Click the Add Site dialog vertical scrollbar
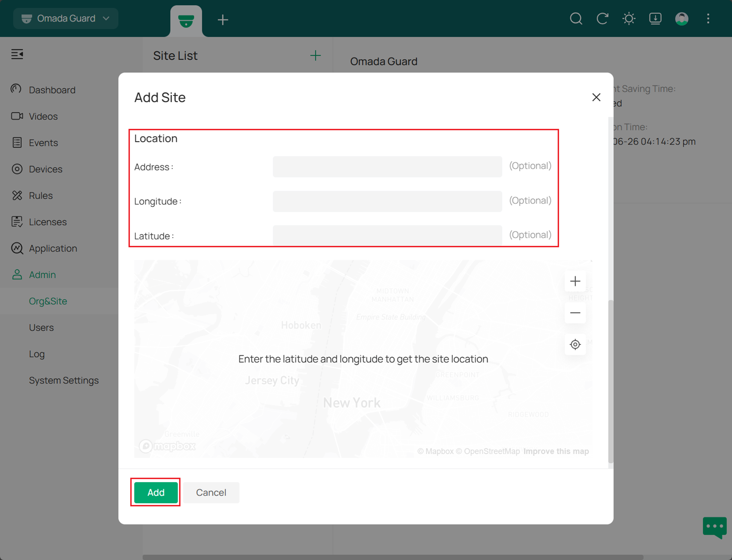 (611, 381)
